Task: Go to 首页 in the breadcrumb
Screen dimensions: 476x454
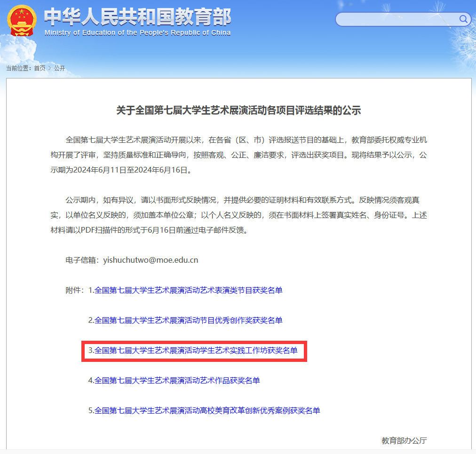Action: click(40, 68)
